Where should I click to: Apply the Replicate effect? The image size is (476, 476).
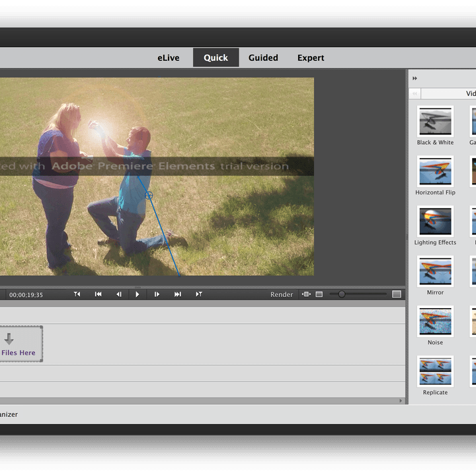435,372
